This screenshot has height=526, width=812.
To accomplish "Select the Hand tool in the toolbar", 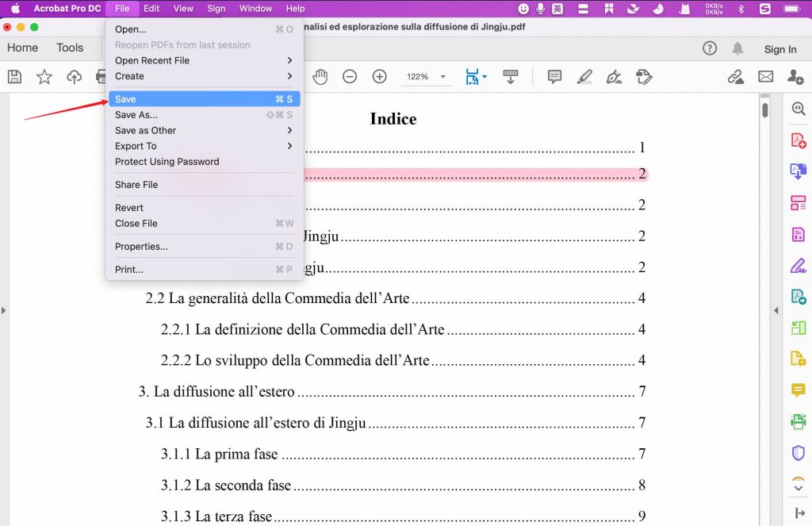I will (x=320, y=76).
